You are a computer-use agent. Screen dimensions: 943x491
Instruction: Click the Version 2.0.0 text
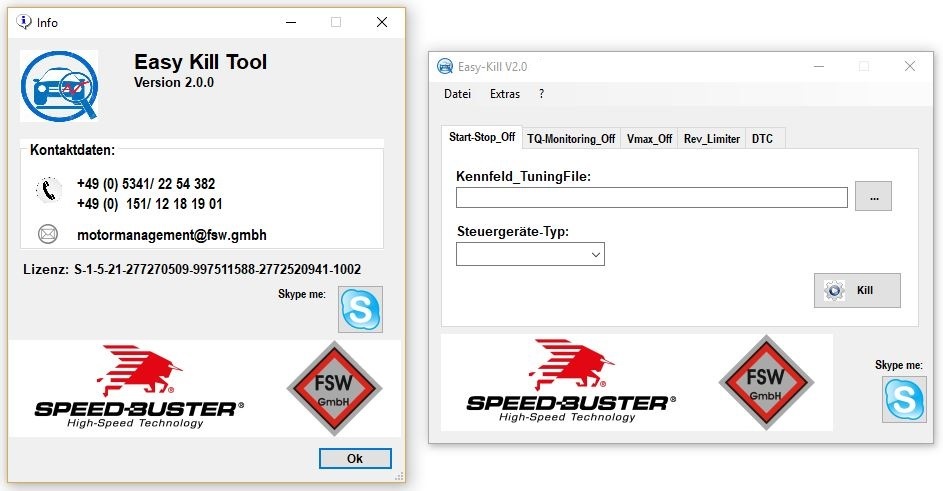(174, 82)
